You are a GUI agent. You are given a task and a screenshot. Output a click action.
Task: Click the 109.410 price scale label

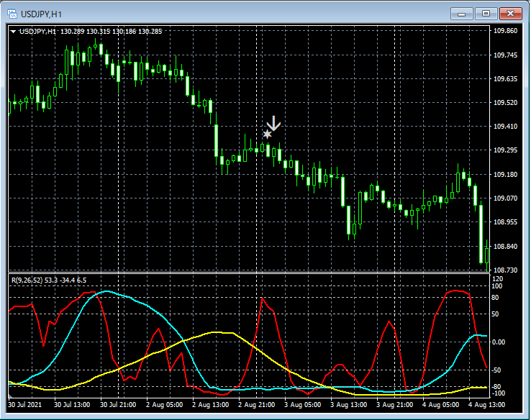[505, 127]
